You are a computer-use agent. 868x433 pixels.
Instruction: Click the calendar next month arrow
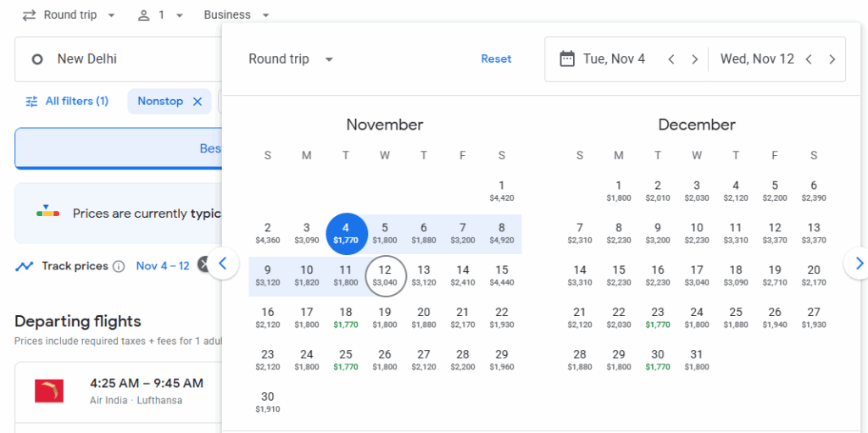(x=858, y=264)
